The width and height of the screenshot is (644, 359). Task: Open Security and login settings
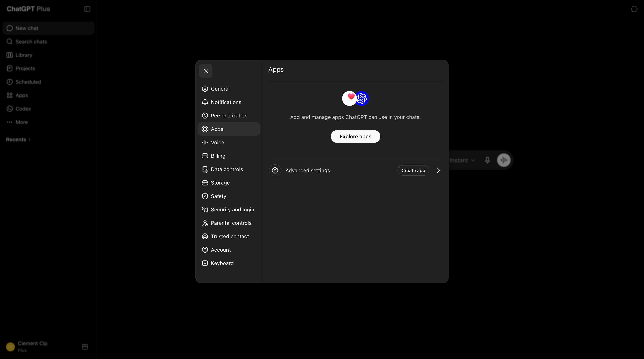pos(228,210)
